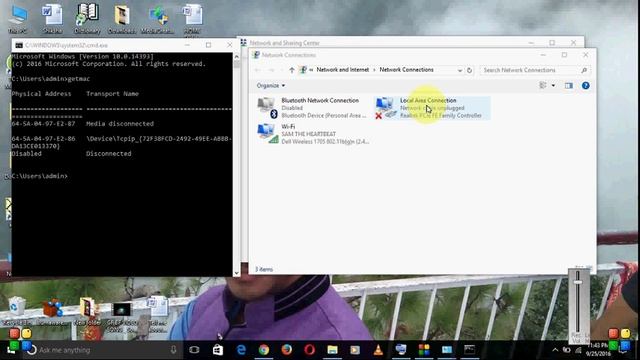Click Network Connections breadcrumb in the address bar
The image size is (640, 360).
(x=406, y=70)
